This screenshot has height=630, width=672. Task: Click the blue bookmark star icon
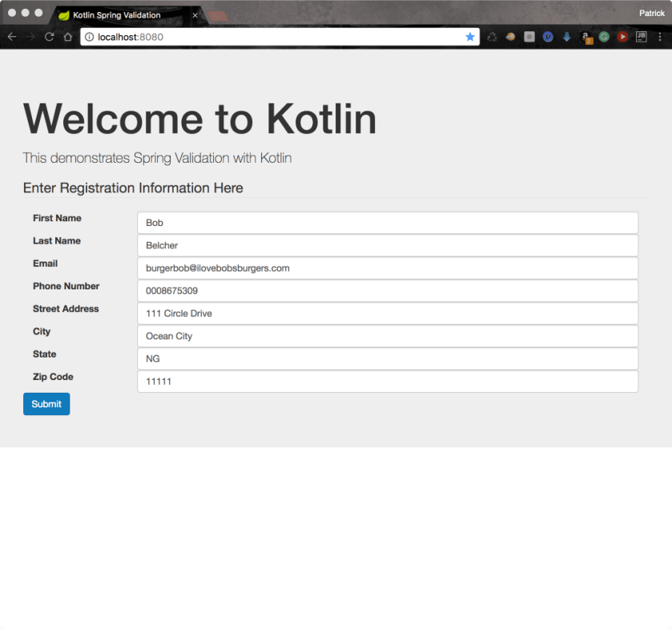tap(470, 37)
